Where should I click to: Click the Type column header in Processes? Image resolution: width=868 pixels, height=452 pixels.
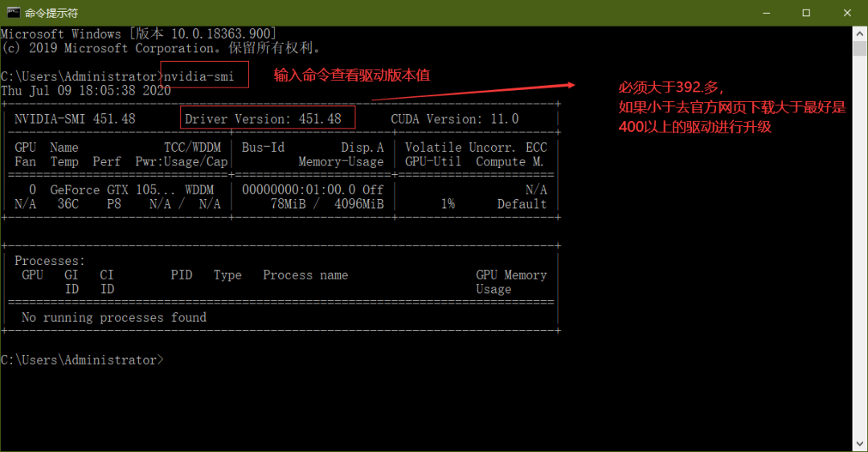pyautogui.click(x=227, y=275)
